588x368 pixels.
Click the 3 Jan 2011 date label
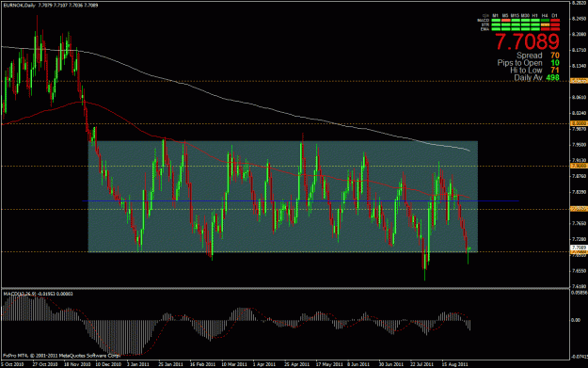pyautogui.click(x=137, y=364)
